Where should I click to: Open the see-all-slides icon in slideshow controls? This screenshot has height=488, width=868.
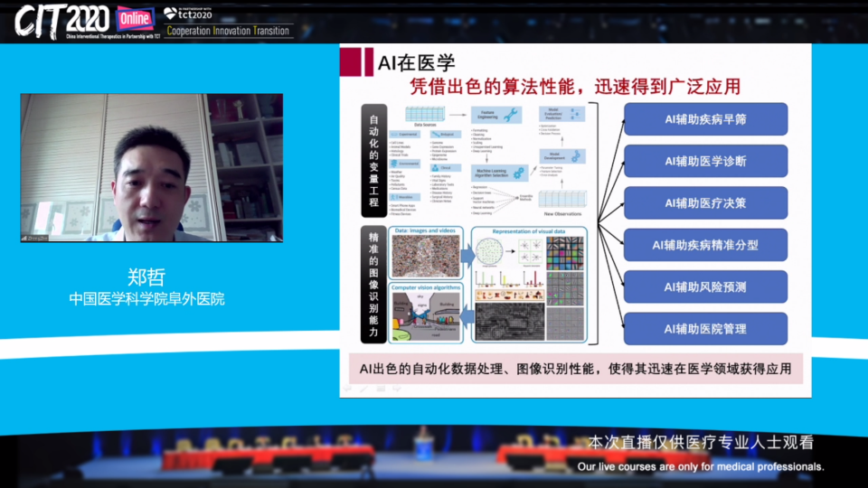point(380,389)
